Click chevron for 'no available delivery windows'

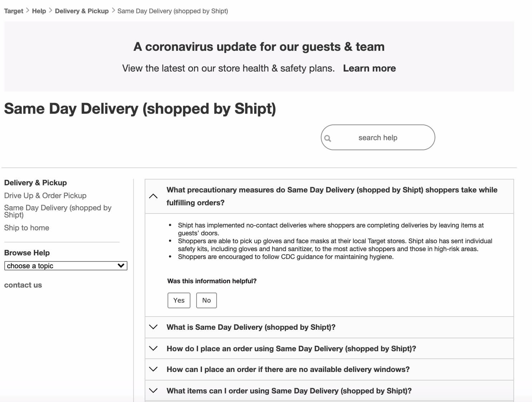(153, 369)
